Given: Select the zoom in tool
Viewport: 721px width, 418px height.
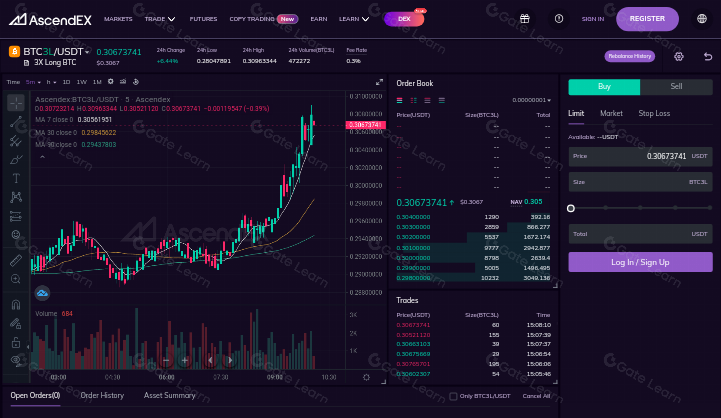Looking at the screenshot, I should (x=16, y=279).
